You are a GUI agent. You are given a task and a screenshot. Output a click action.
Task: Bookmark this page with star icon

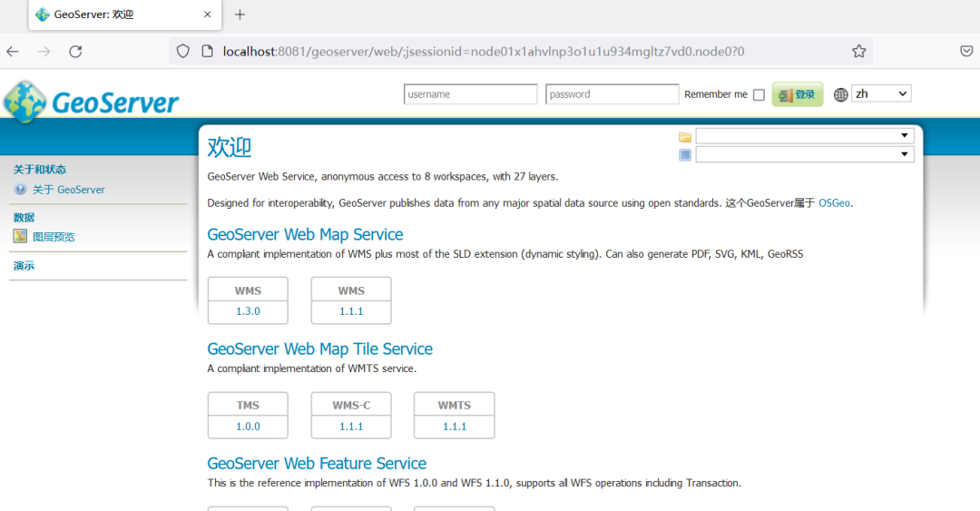coord(858,52)
